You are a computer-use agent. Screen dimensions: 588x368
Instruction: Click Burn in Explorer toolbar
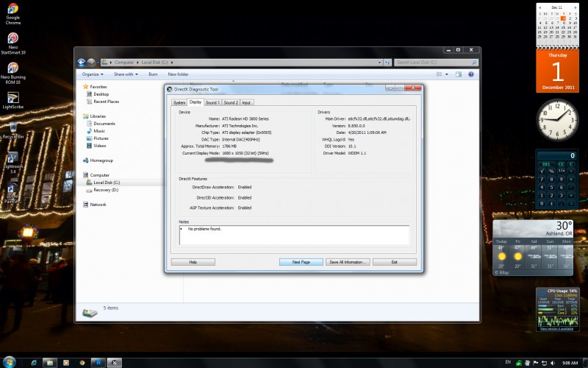(x=153, y=74)
